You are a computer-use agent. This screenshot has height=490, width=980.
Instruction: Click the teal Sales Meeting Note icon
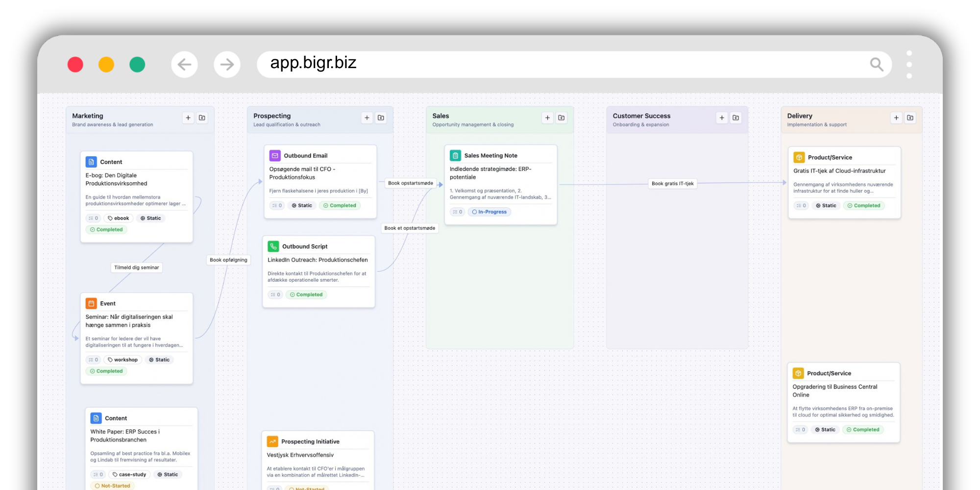456,155
